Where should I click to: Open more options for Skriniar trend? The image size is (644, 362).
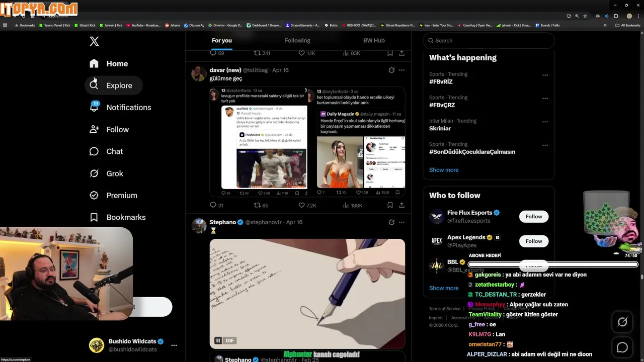click(545, 122)
